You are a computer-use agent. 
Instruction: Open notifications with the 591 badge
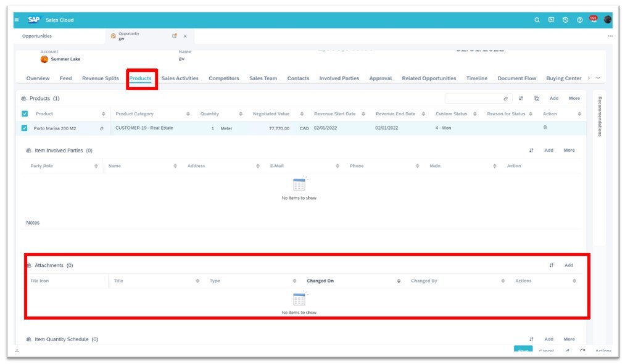(594, 19)
